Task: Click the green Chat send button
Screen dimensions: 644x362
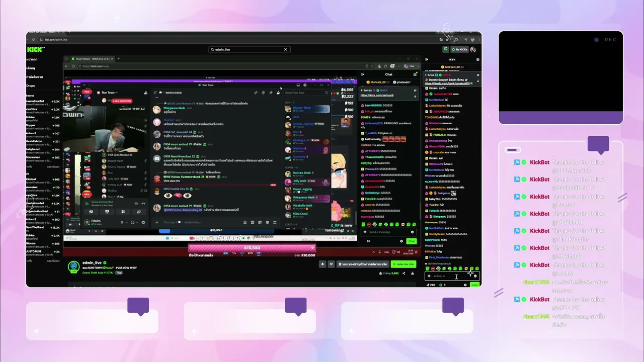Action: click(x=412, y=241)
